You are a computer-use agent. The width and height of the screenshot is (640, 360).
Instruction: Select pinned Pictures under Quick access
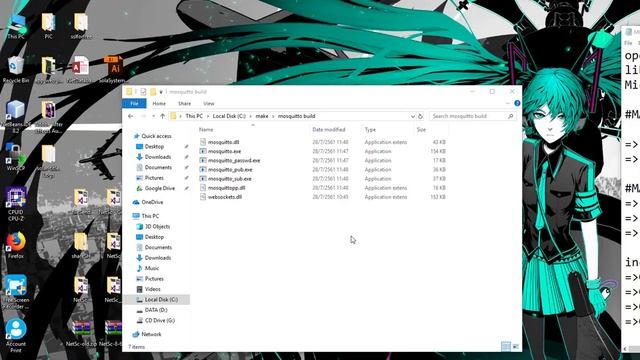coord(154,178)
